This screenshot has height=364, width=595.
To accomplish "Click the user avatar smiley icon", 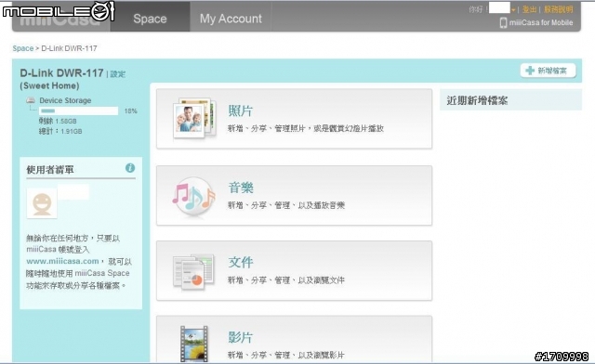I will [42, 203].
